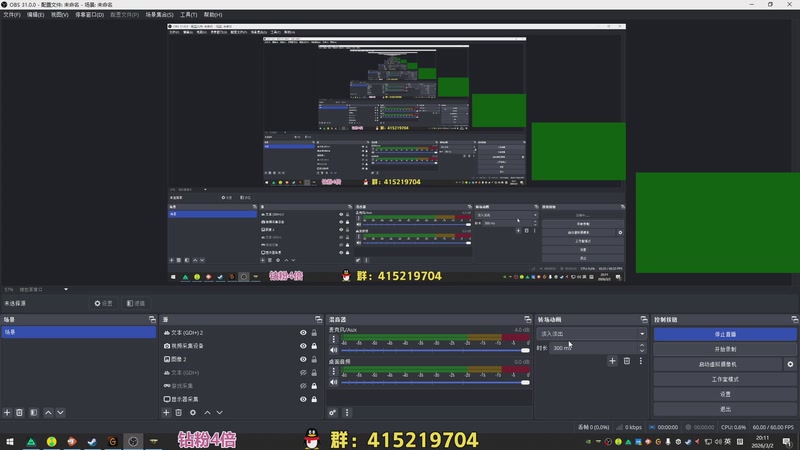This screenshot has height=450, width=800.
Task: Remove the transition with its trash icon
Action: (x=627, y=361)
